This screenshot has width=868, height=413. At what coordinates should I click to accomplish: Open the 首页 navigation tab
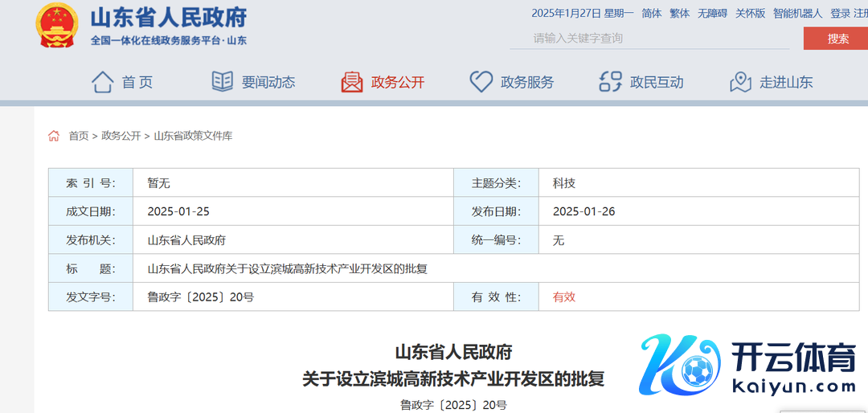pyautogui.click(x=137, y=82)
